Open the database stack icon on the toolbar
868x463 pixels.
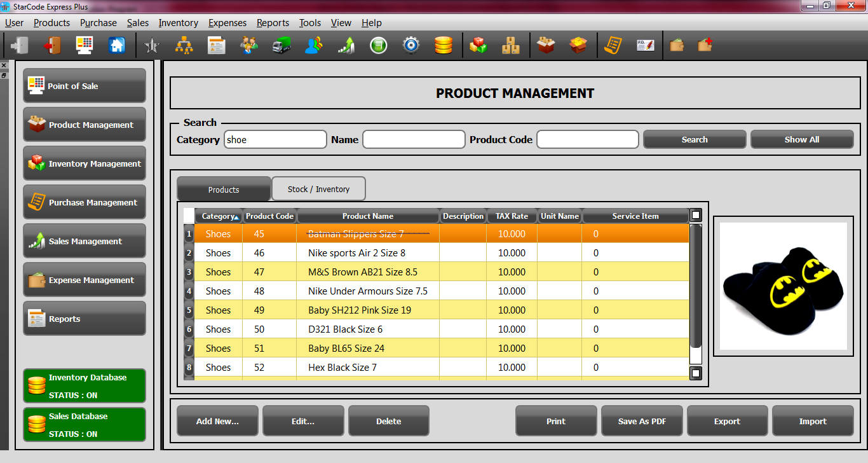444,45
